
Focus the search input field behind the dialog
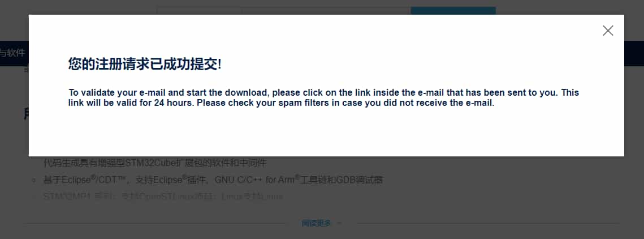click(326, 11)
